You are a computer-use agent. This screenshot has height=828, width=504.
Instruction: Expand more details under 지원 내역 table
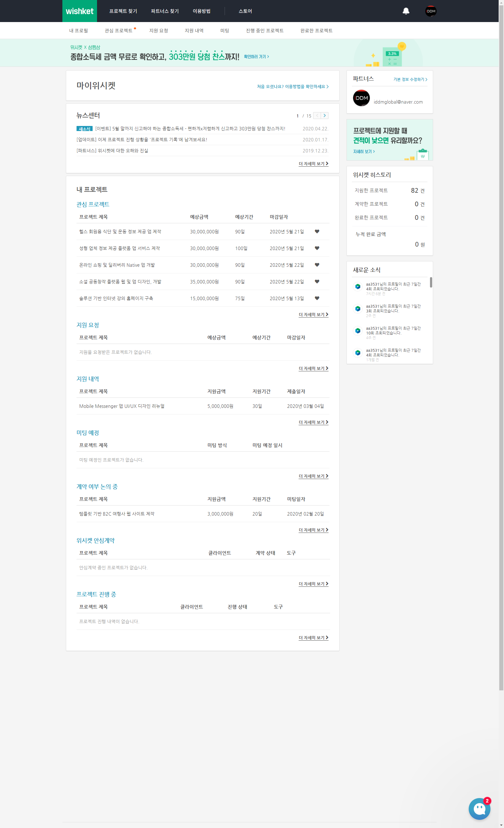pyautogui.click(x=313, y=422)
